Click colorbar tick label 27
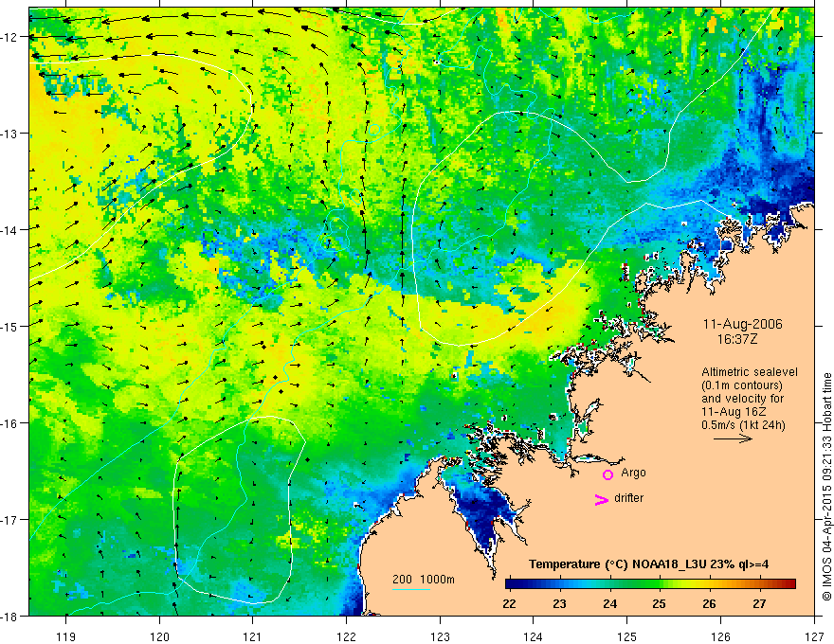The image size is (834, 644). pyautogui.click(x=759, y=603)
